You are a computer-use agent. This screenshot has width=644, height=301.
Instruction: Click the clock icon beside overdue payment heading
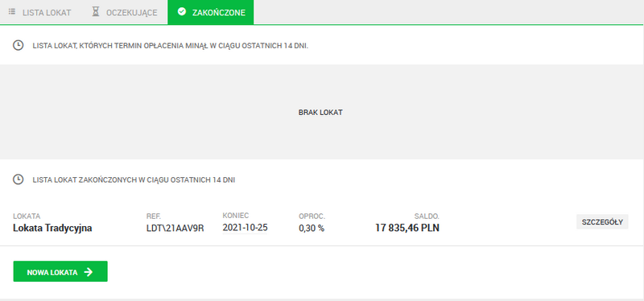coord(18,45)
